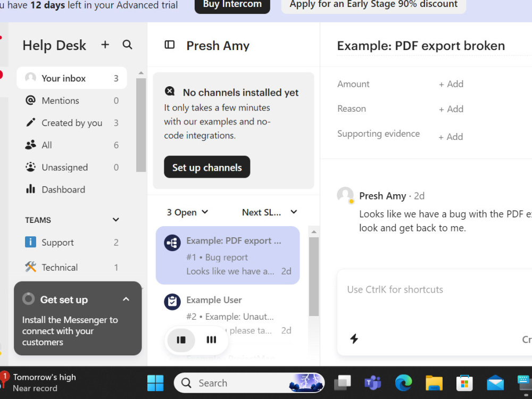The width and height of the screenshot is (532, 399).
Task: Click the reply box Use CtrlK for shortcuts
Action: pyautogui.click(x=395, y=289)
